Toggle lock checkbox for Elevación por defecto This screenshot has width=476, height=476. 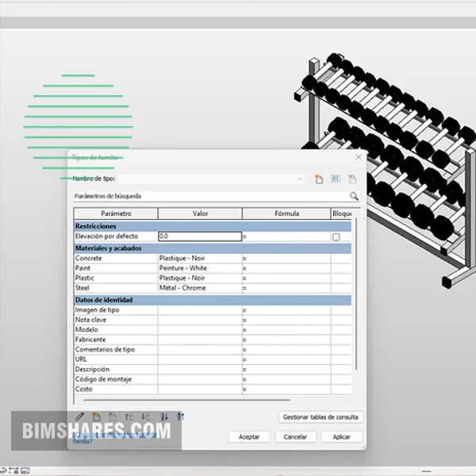point(336,236)
